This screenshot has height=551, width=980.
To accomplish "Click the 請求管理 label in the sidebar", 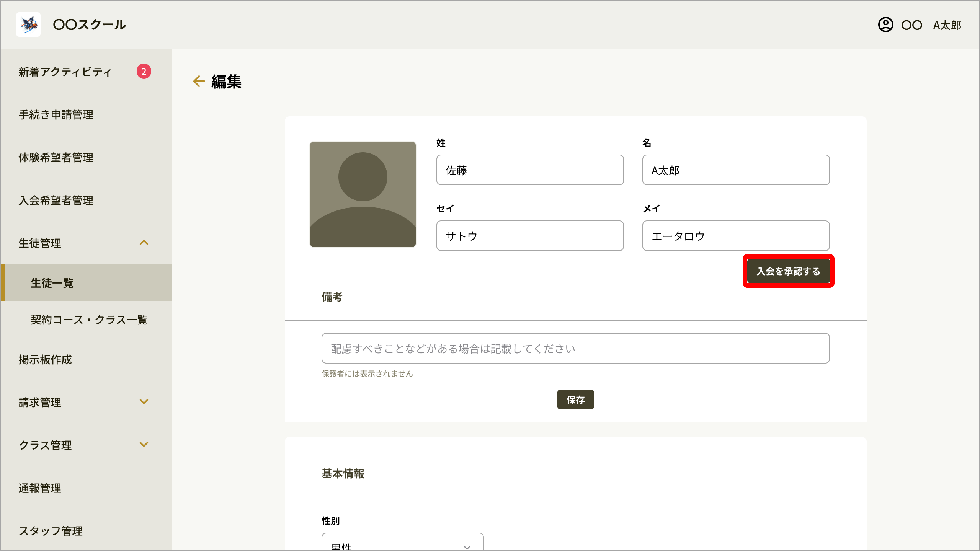I will pos(40,402).
